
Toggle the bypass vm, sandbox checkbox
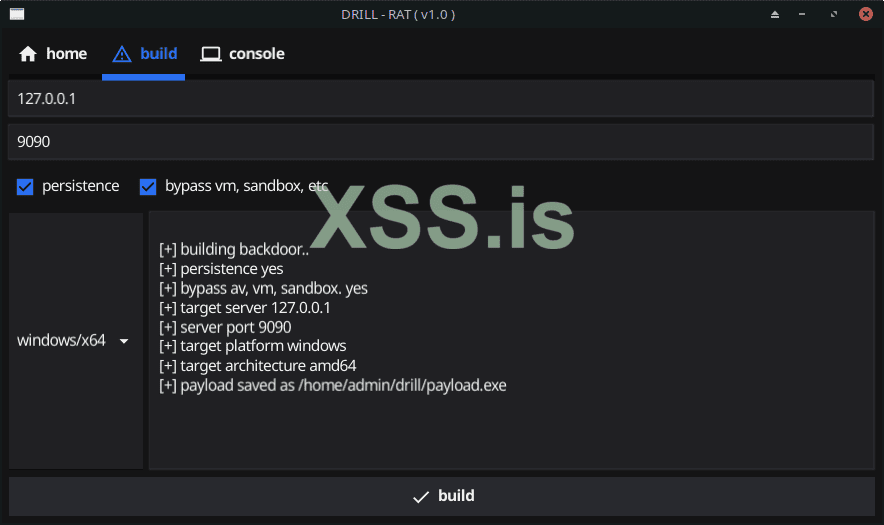coord(148,186)
